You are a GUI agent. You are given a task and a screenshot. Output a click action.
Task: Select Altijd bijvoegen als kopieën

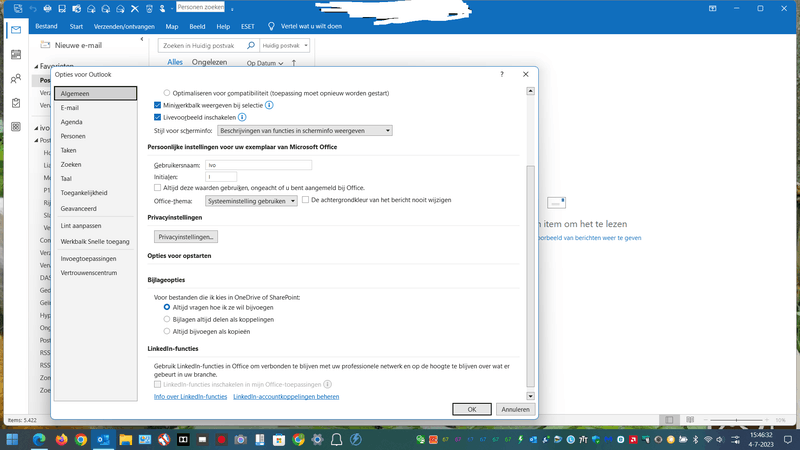[x=167, y=332]
